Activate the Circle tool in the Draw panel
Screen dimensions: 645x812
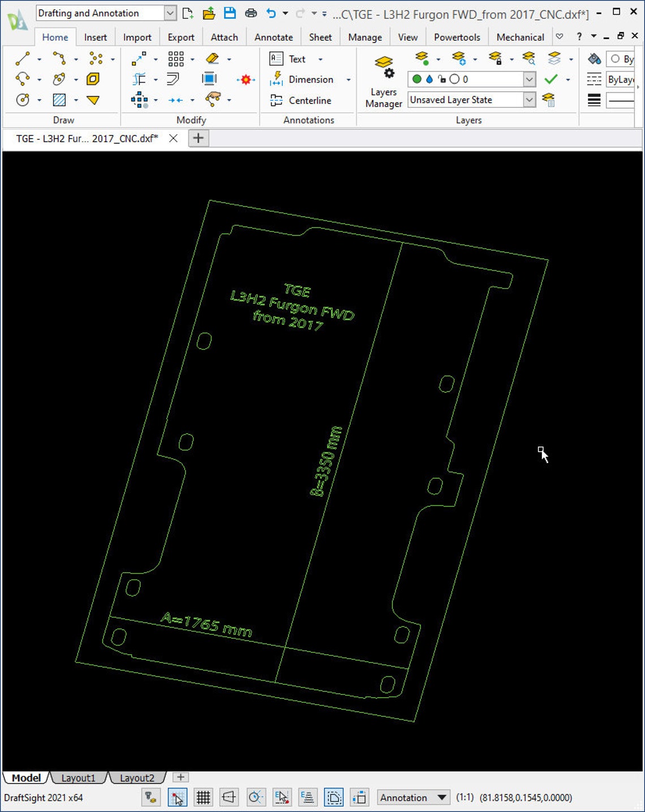click(x=24, y=100)
